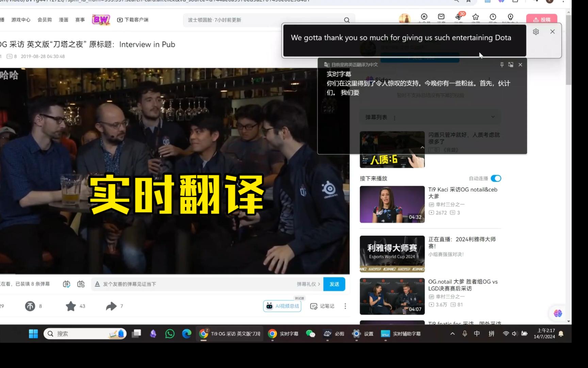
Task: Open WhatsApp from the taskbar
Action: point(169,334)
